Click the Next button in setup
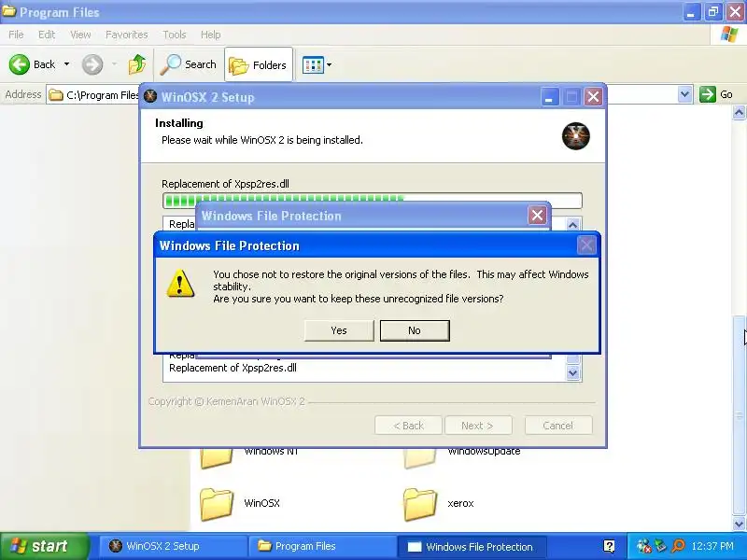This screenshot has height=560, width=747. click(x=478, y=426)
